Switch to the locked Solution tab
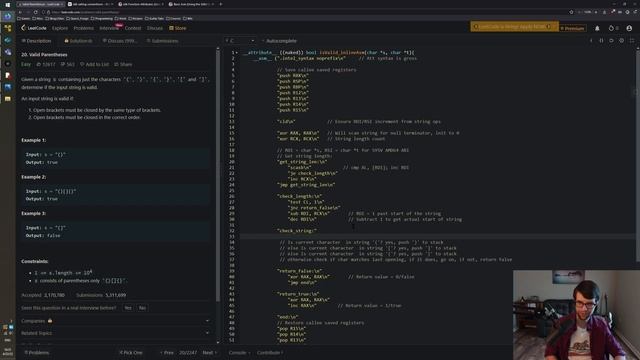This screenshot has width=640, height=360. tap(78, 41)
